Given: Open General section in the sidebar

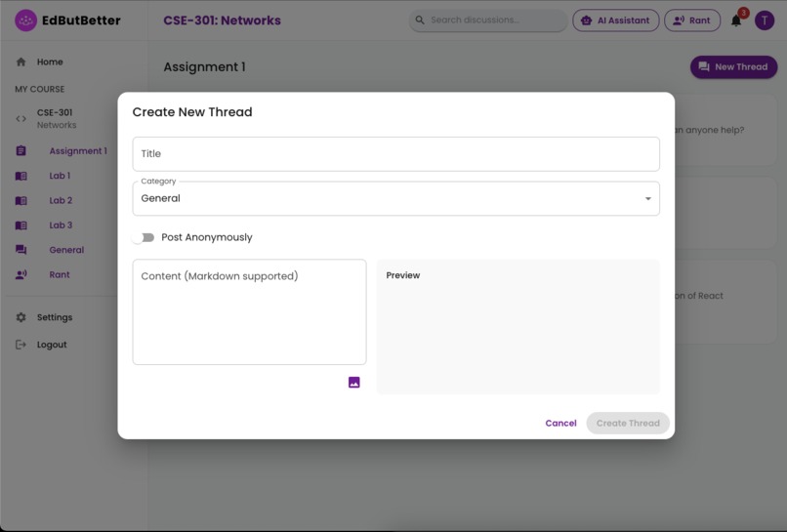Looking at the screenshot, I should (x=66, y=250).
